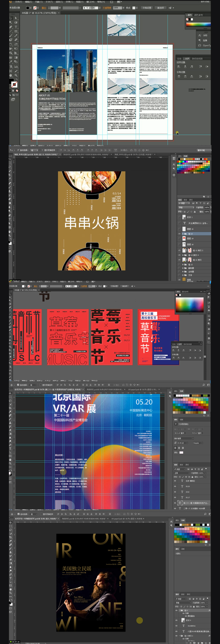Hide the 组 13 layer group

pos(179,234)
